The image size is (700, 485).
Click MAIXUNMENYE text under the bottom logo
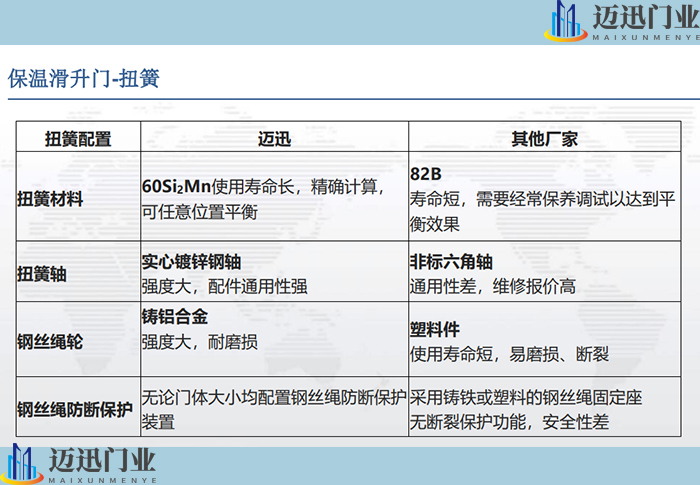(x=103, y=481)
